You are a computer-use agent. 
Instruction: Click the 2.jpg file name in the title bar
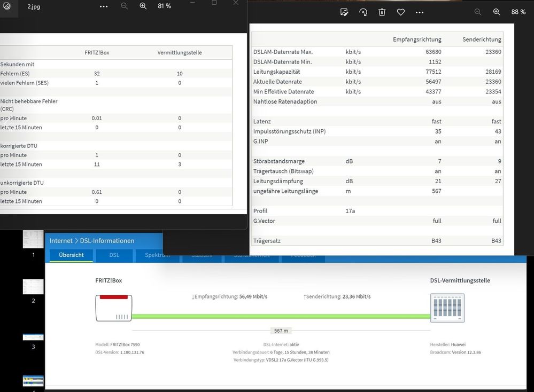tap(34, 6)
